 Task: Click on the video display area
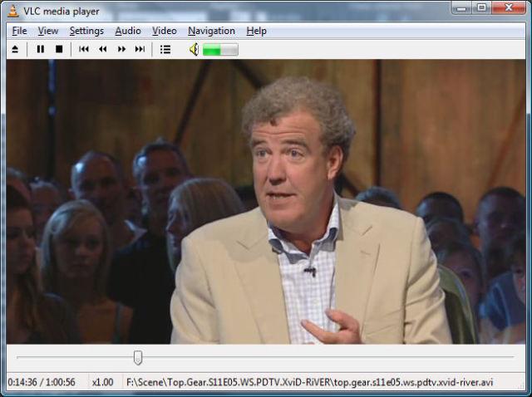[266, 202]
